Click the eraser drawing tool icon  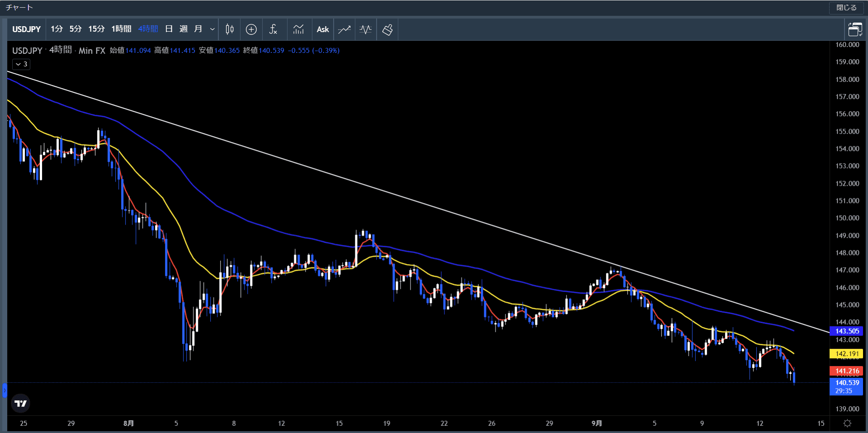(x=387, y=29)
